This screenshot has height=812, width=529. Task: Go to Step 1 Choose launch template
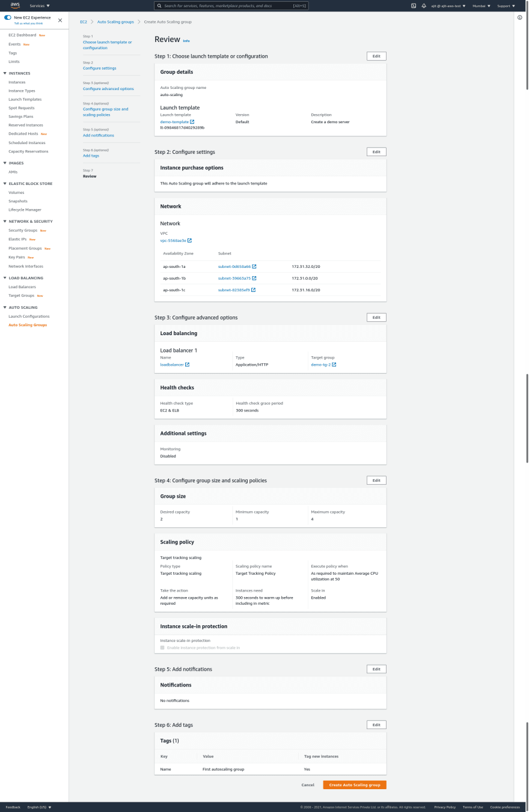pyautogui.click(x=108, y=45)
